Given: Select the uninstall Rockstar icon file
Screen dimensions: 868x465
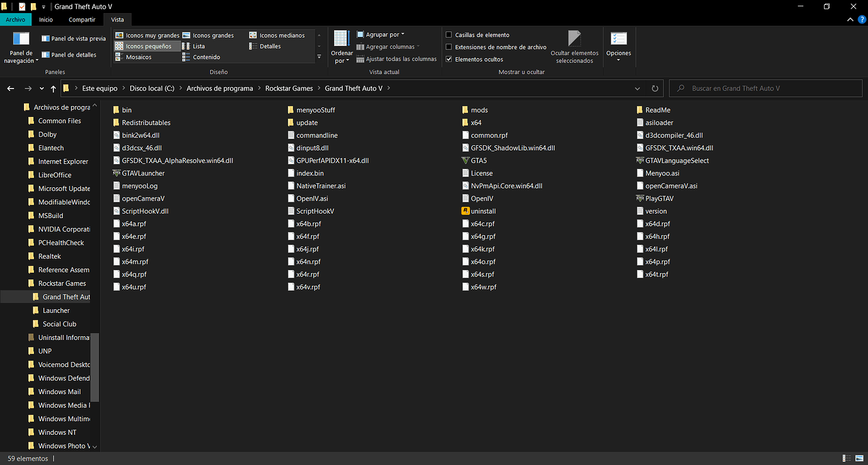Looking at the screenshot, I should [465, 211].
